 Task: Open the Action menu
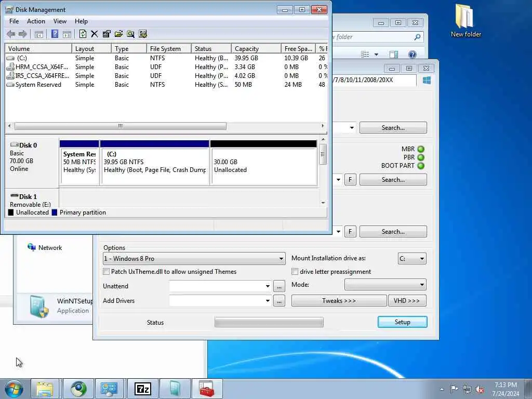(36, 21)
